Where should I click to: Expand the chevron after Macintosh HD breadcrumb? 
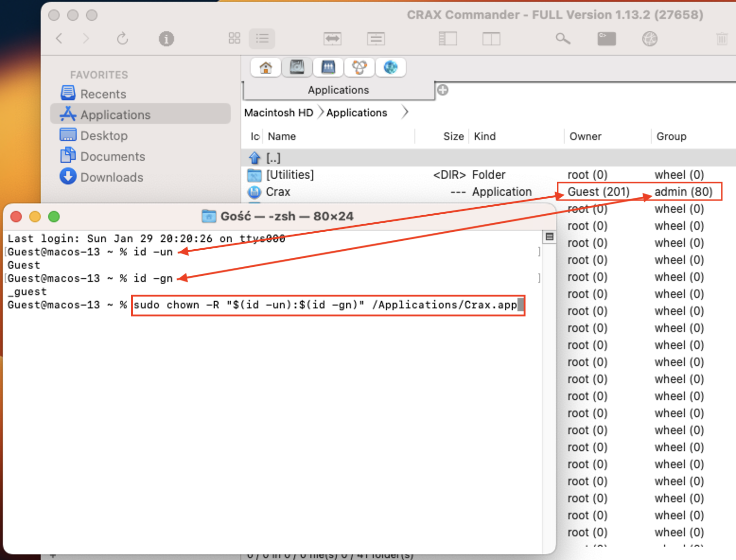[x=321, y=113]
